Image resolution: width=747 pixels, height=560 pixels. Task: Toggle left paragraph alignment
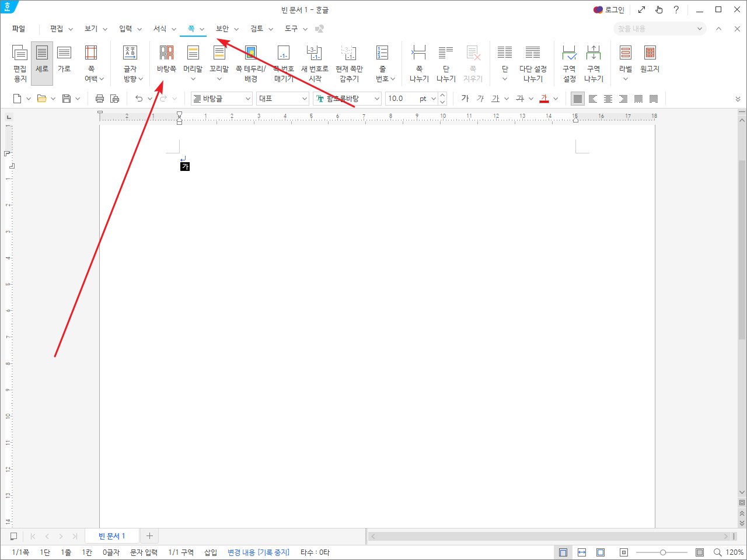[x=593, y=99]
